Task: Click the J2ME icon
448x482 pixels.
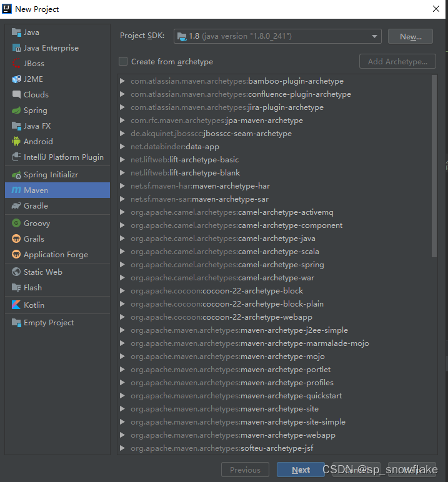Action: pos(16,79)
